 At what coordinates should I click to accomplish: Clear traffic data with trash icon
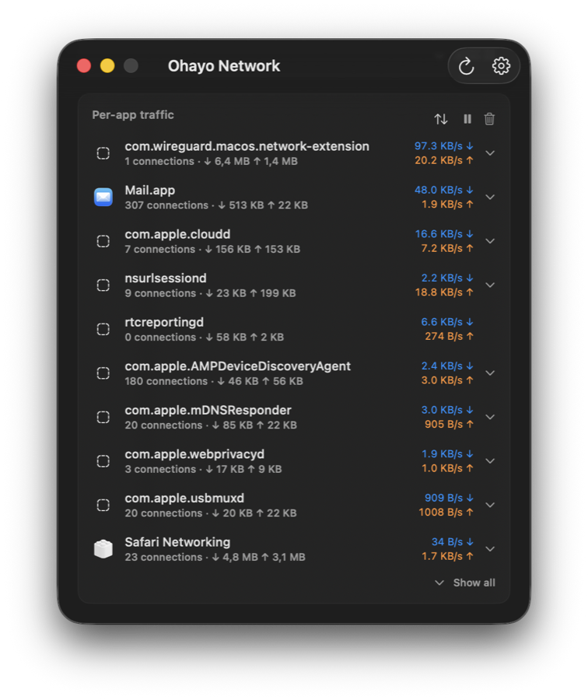point(489,119)
